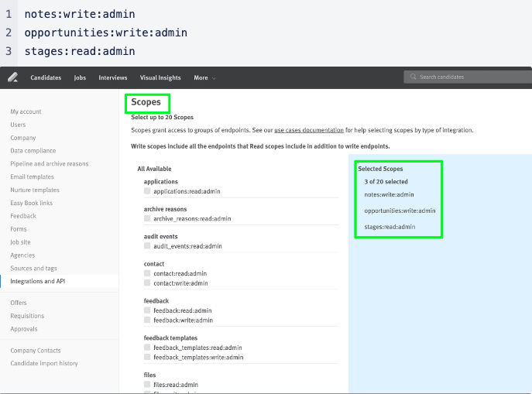Click the 'audit events' group label
Image resolution: width=532 pixels, height=394 pixels.
point(160,236)
